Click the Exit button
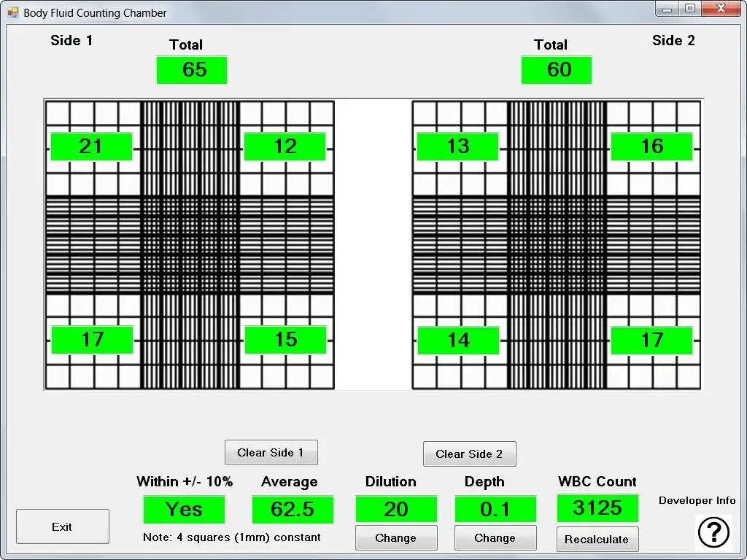This screenshot has height=560, width=747. [x=63, y=526]
